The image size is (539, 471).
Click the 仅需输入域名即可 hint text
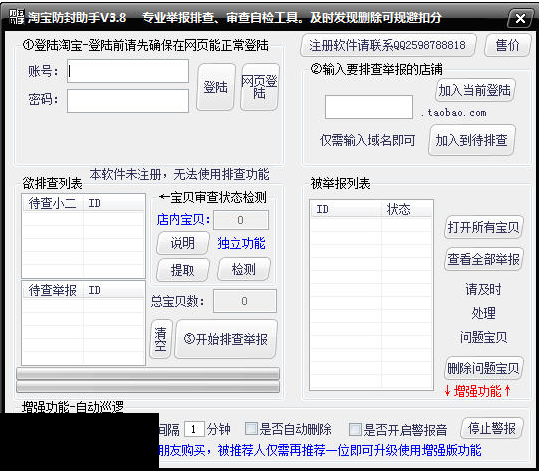[367, 140]
